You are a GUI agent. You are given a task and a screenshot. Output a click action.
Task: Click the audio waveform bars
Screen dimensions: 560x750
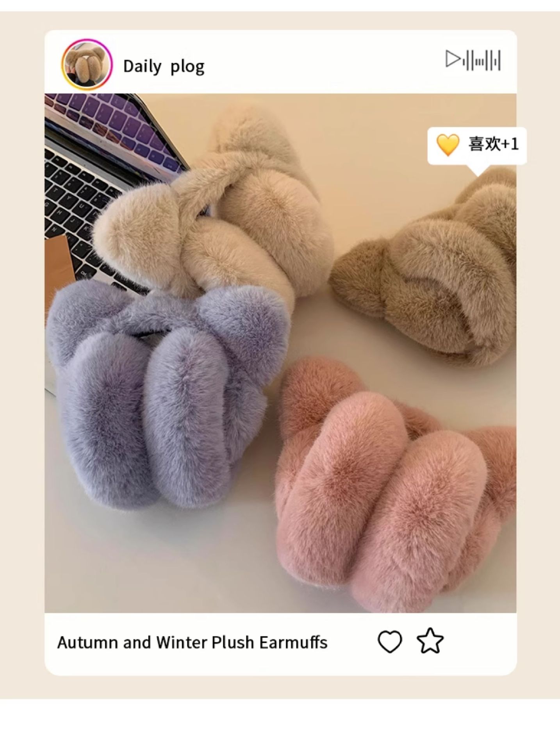coord(482,61)
